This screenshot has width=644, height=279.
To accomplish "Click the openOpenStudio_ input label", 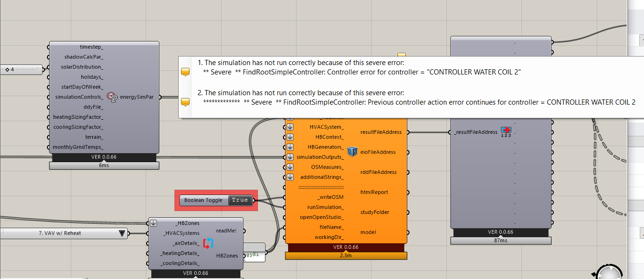I will pyautogui.click(x=322, y=217).
